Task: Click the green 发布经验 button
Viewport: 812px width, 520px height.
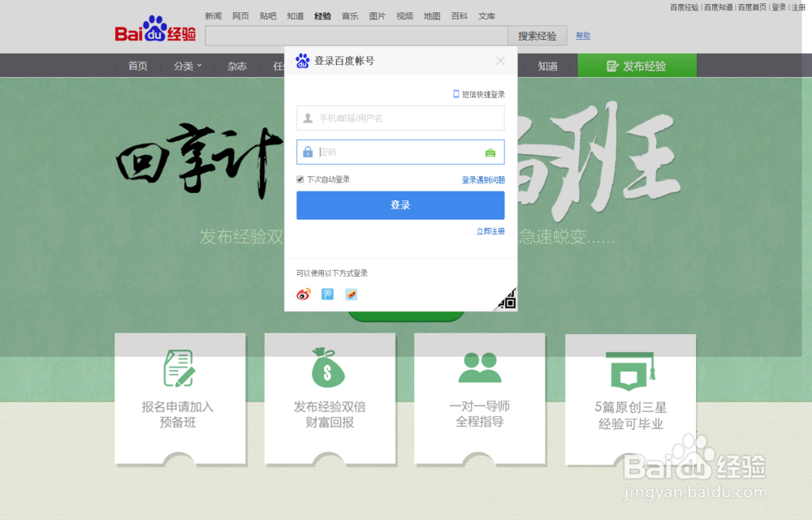Action: tap(637, 66)
